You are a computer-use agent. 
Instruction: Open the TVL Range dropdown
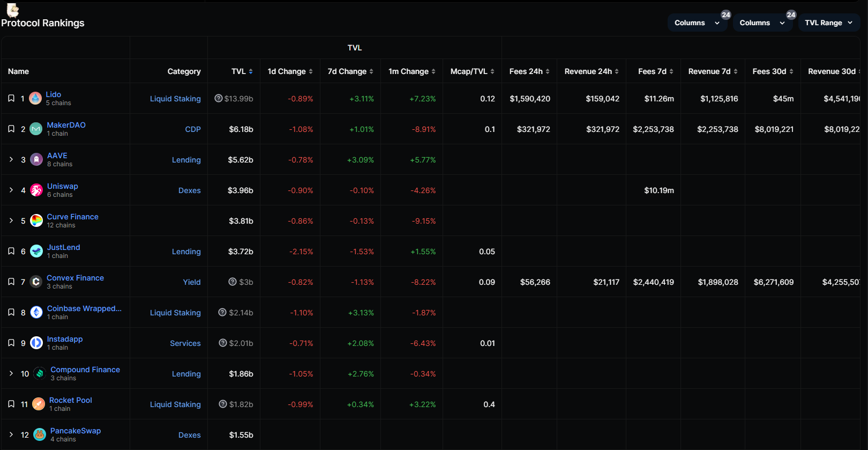tap(829, 23)
